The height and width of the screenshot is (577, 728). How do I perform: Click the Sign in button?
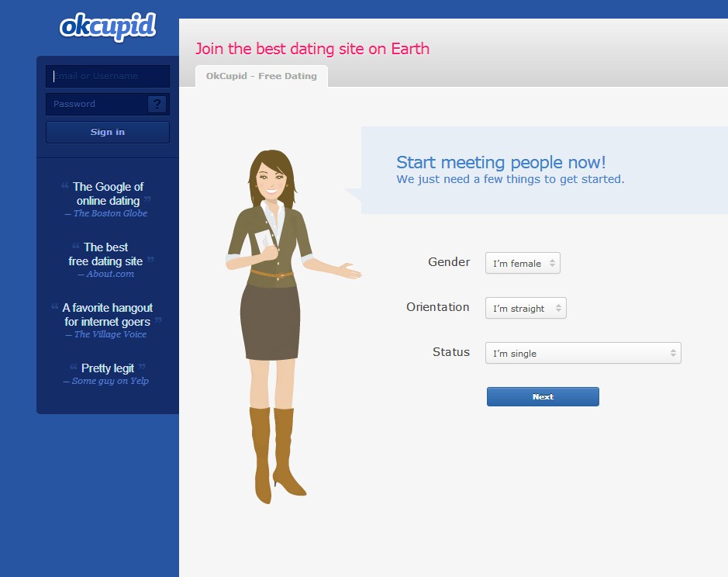(x=108, y=132)
